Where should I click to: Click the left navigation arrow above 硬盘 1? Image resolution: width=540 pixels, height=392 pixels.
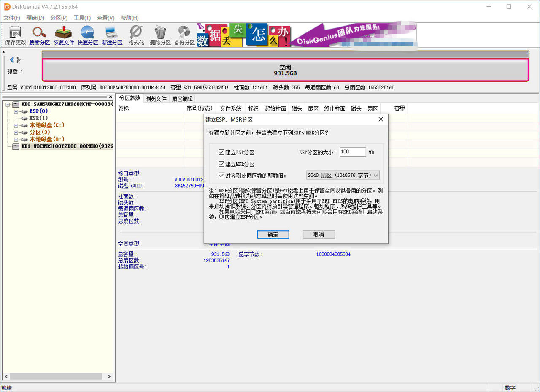click(11, 59)
